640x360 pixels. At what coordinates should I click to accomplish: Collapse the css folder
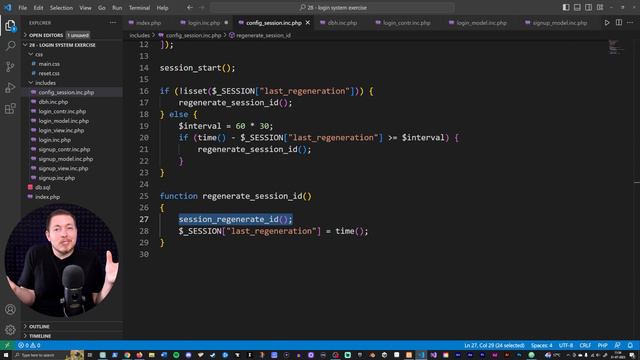[72, 54]
